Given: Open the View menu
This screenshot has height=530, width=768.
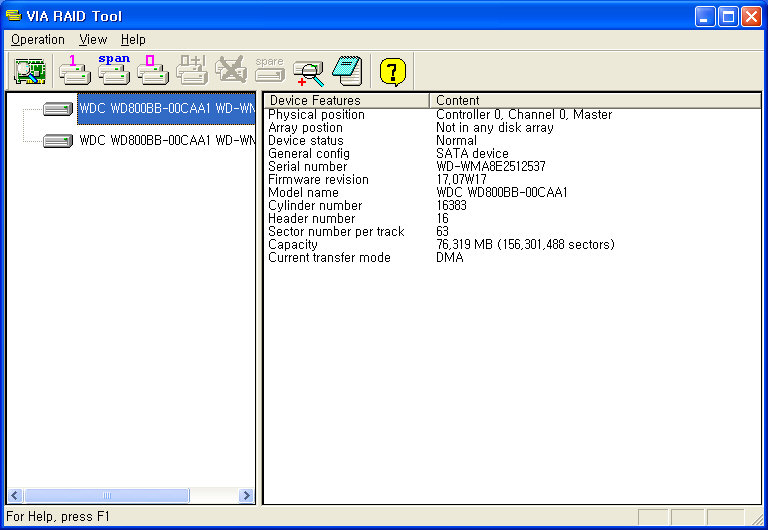Looking at the screenshot, I should point(93,40).
